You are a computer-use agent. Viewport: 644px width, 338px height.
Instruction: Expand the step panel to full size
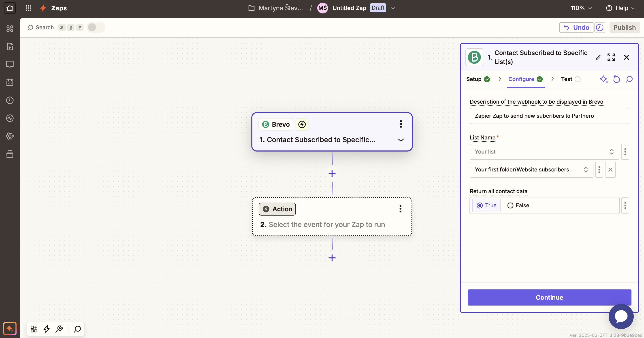pos(611,57)
